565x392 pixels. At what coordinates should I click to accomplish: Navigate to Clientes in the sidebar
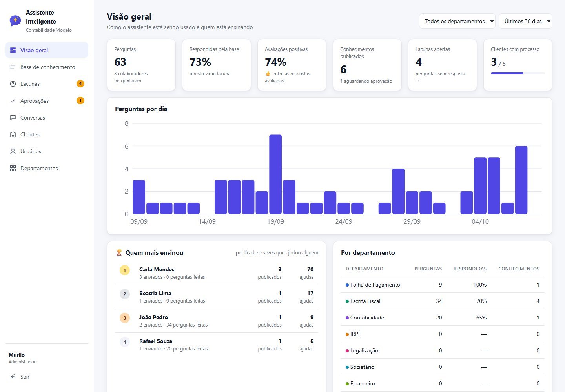click(47, 134)
